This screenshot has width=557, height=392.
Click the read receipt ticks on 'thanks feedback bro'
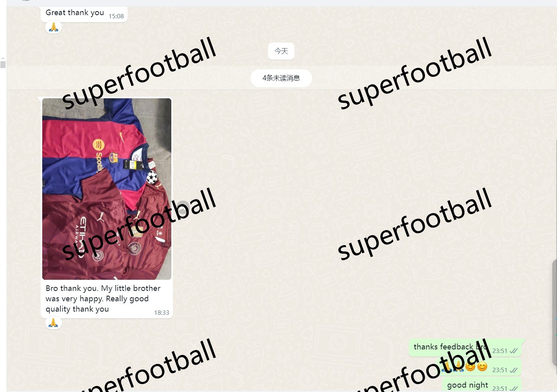(x=514, y=351)
